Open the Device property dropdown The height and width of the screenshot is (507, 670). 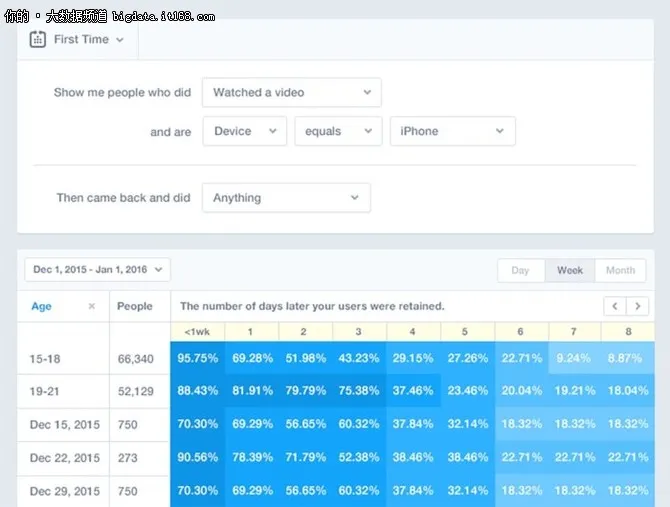click(245, 131)
